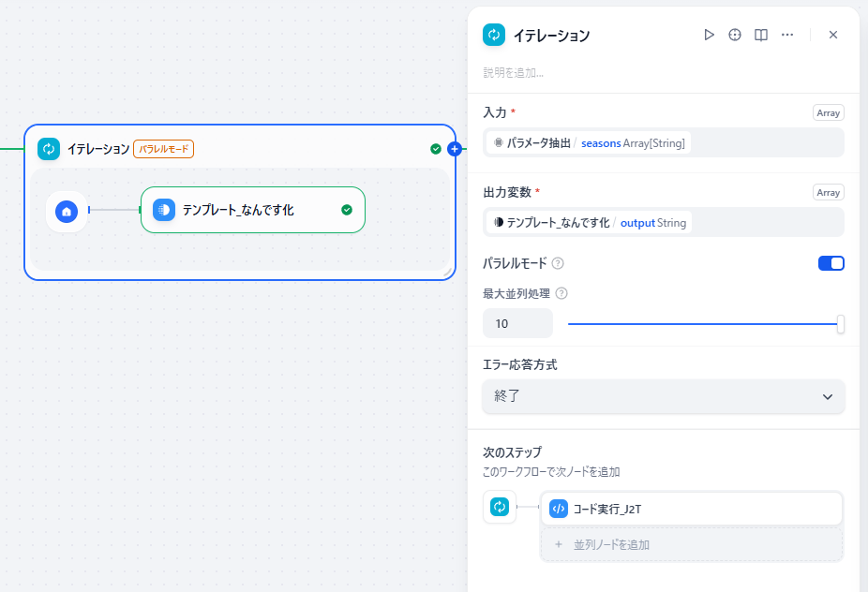The height and width of the screenshot is (592, 868).
Task: Click the 入力 label
Action: pos(495,112)
